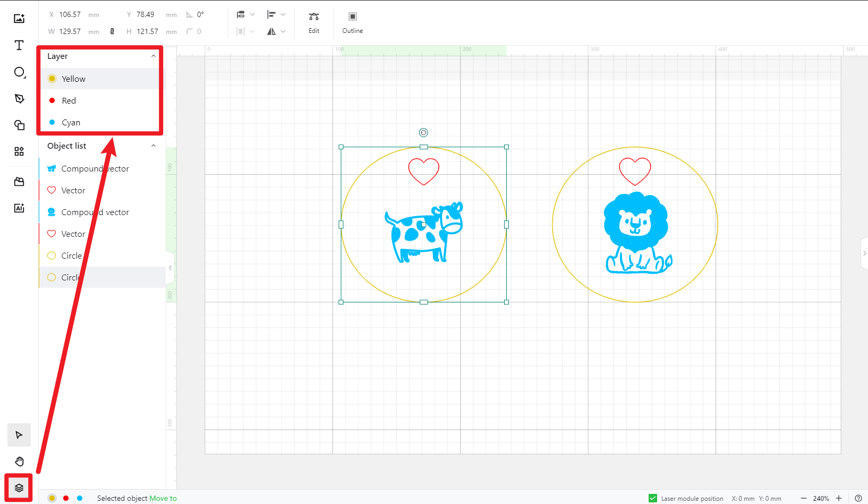This screenshot has width=868, height=504.
Task: Select the Cyan layer
Action: [71, 122]
